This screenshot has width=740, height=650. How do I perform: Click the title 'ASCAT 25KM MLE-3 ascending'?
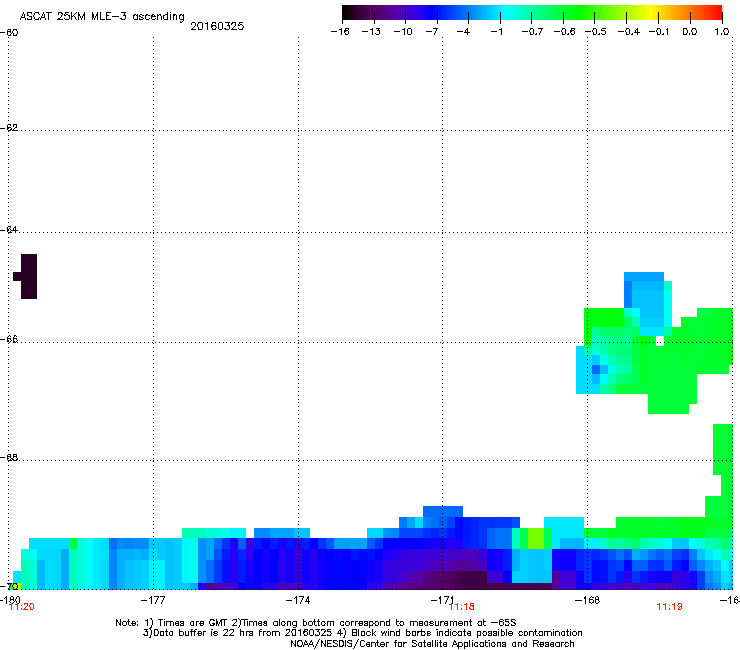point(102,17)
